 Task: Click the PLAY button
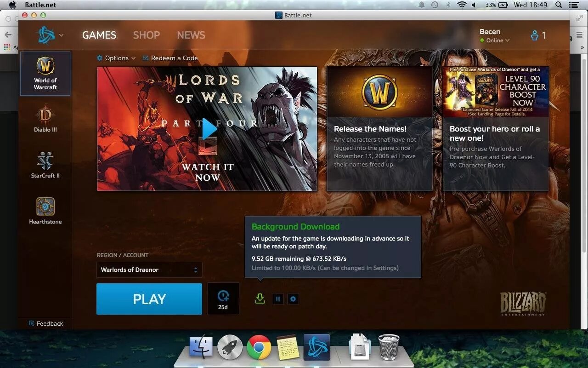149,299
